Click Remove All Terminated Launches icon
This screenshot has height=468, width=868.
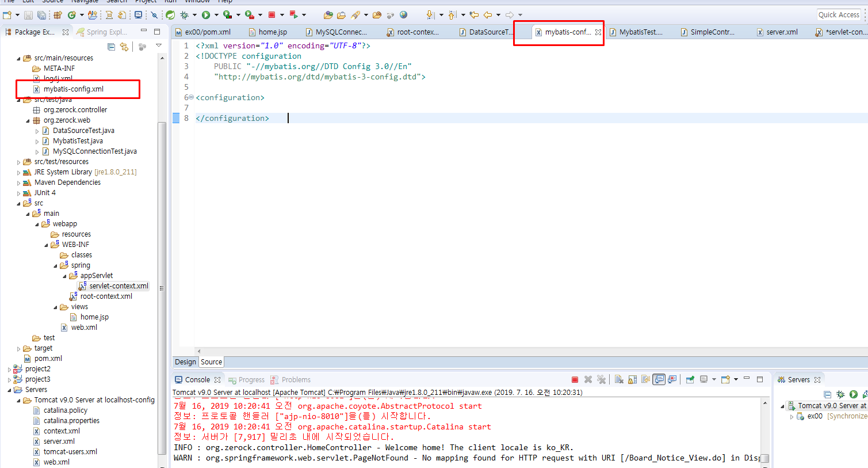pos(601,379)
